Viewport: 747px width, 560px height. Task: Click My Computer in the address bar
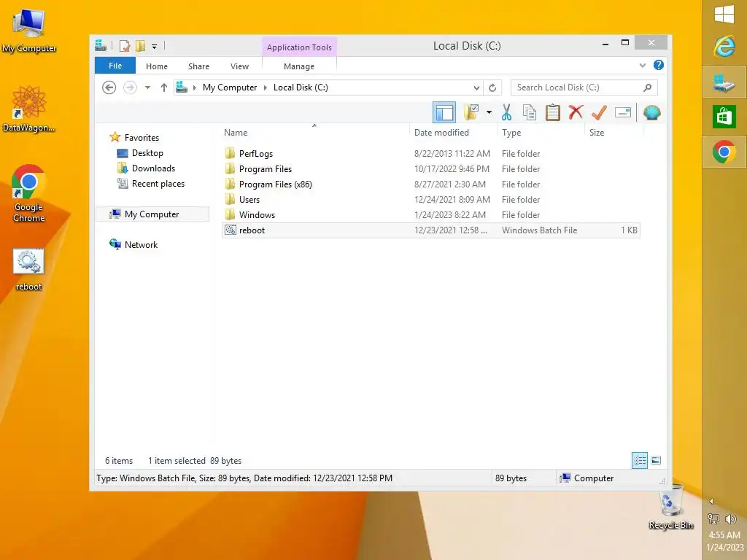(x=230, y=87)
